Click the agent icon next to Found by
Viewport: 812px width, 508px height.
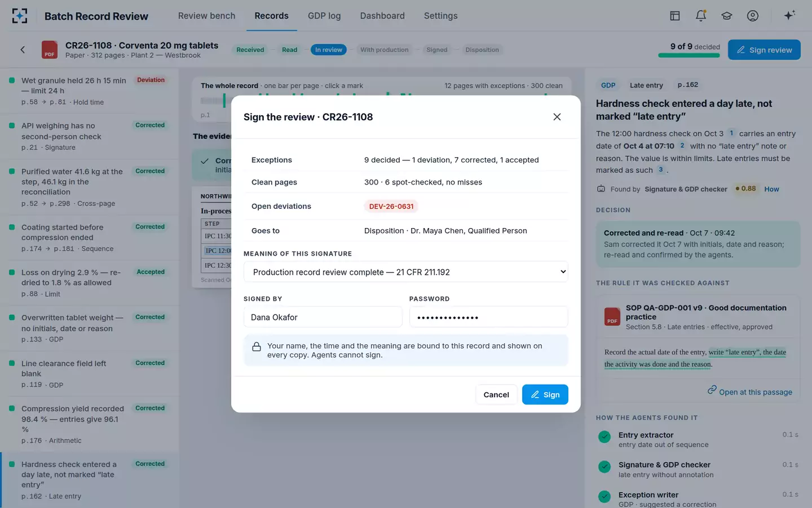tap(601, 189)
